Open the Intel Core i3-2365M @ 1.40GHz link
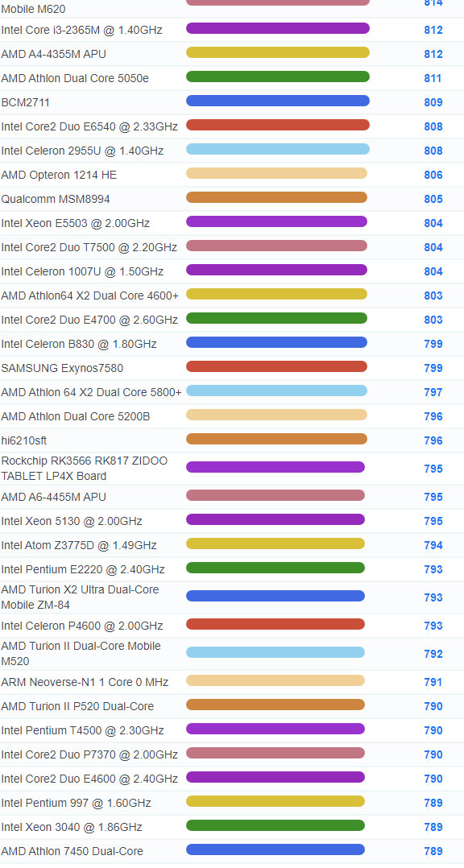464x868 pixels. coord(82,30)
